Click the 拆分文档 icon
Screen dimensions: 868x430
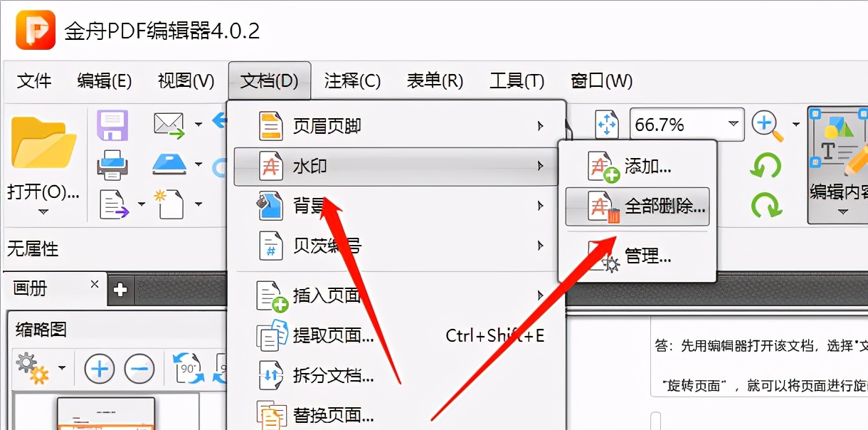click(x=270, y=376)
